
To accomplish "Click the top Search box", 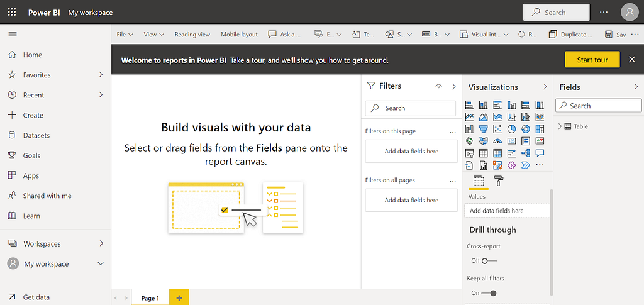I will pyautogui.click(x=556, y=13).
